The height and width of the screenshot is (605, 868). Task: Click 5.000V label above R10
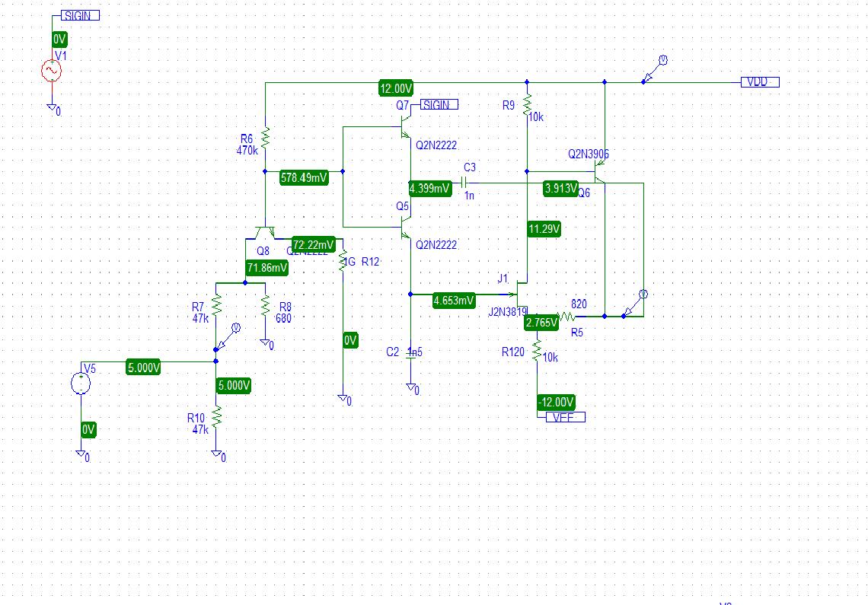pos(234,385)
